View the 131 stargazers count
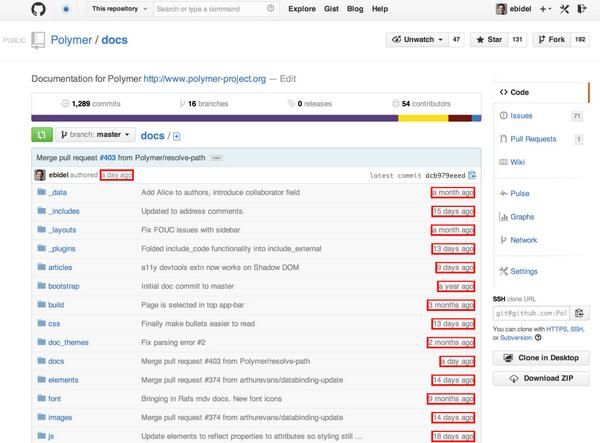 [x=517, y=39]
